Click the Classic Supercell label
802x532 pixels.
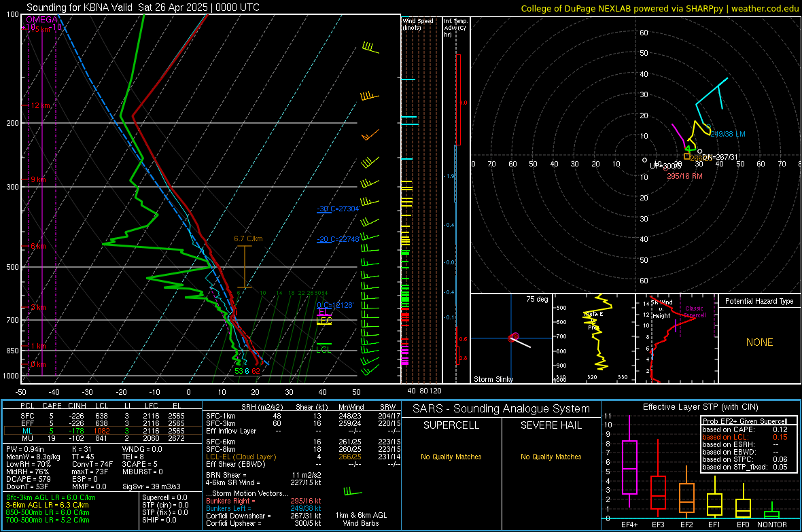695,312
